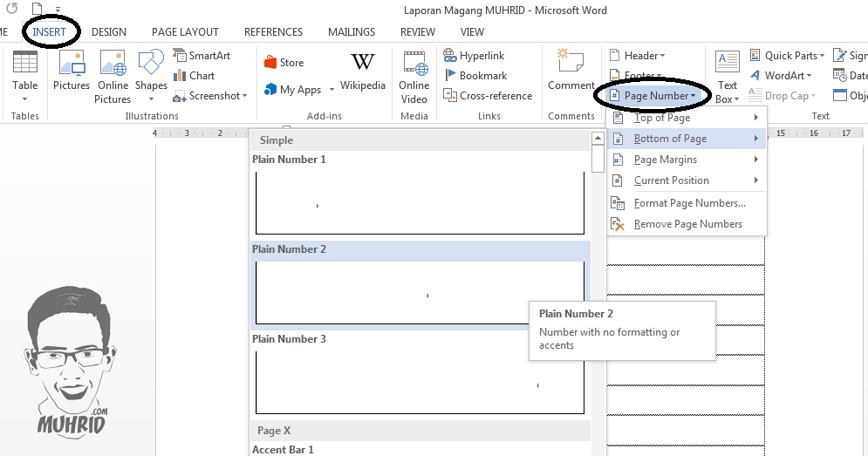Select Format Page Numbers option
This screenshot has height=456, width=868.
pos(688,203)
